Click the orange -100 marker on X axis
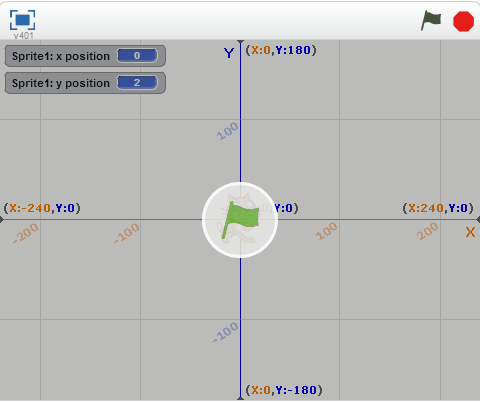This screenshot has height=402, width=480. [x=127, y=233]
